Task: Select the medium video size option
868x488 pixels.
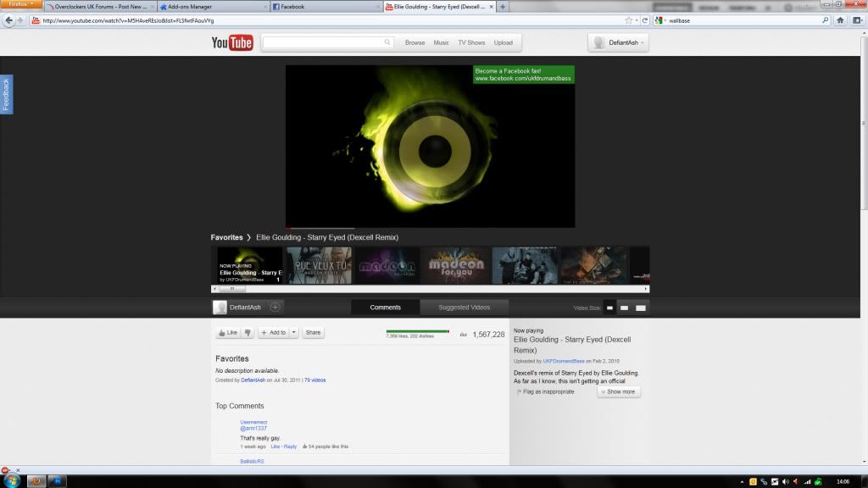Action: pos(625,308)
